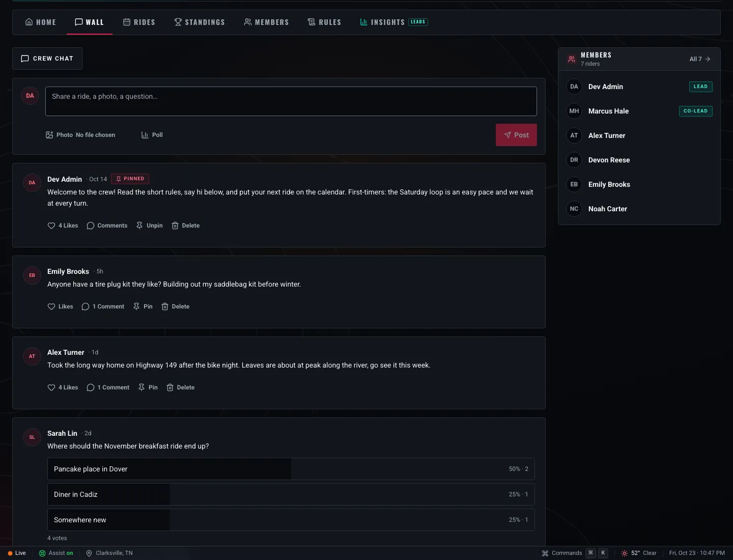
Task: Open the Home tab
Action: tap(41, 22)
